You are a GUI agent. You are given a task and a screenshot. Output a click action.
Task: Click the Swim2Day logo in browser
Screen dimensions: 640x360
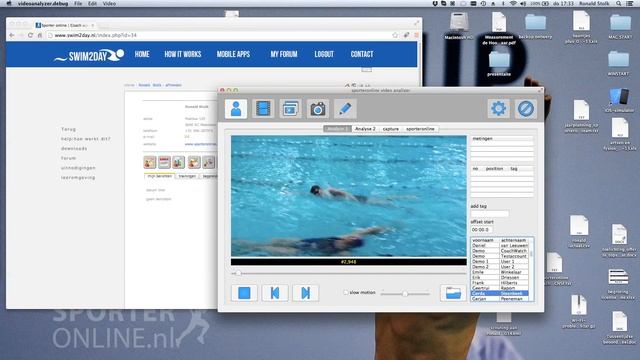coord(89,56)
